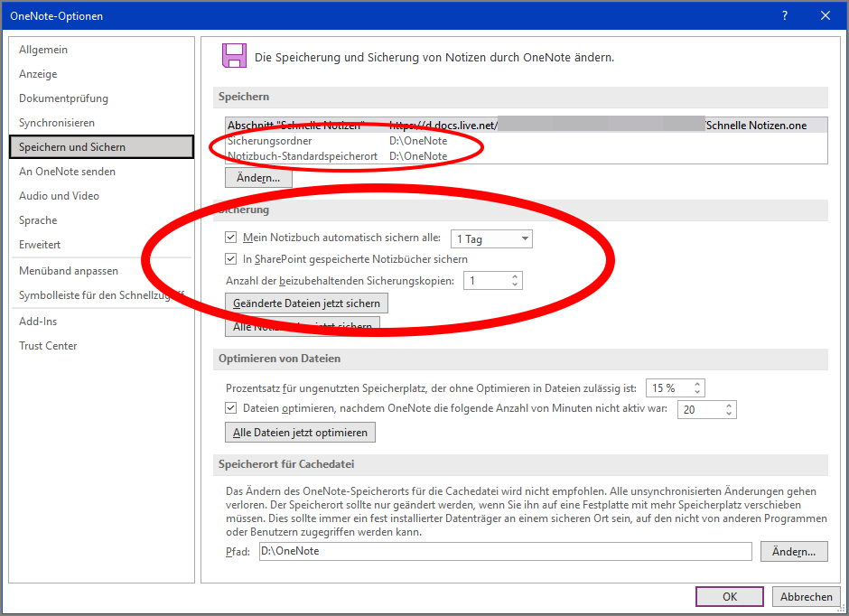Select the Abschnitt "Schnelle Notizen" row
The width and height of the screenshot is (849, 616).
(526, 125)
